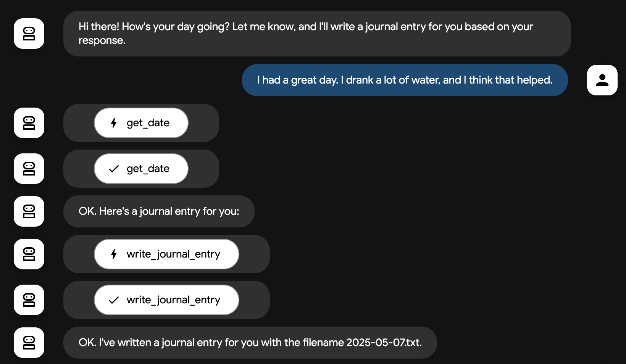Image resolution: width=626 pixels, height=364 pixels.
Task: Click bot avatar beside the final filename message
Action: 29,343
